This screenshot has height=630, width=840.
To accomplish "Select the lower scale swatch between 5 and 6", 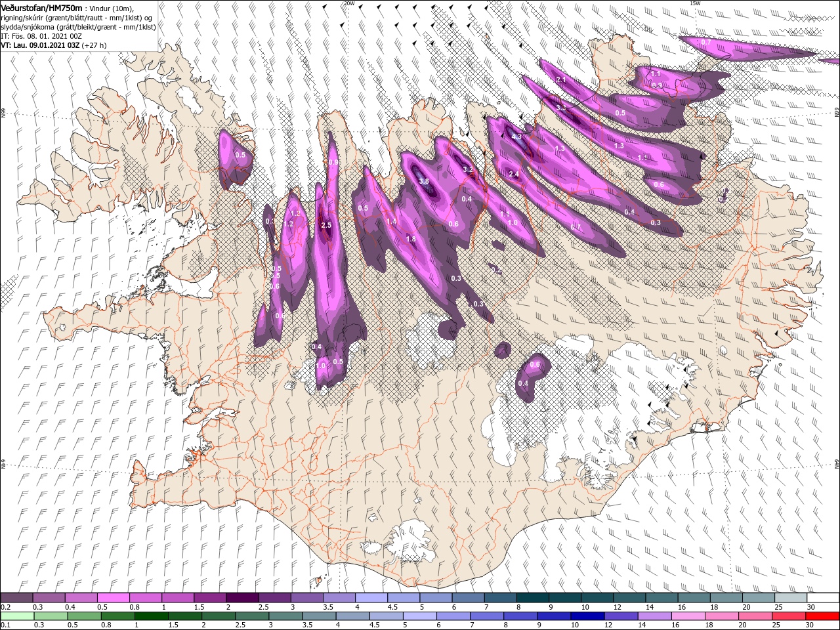I will coord(420,616).
